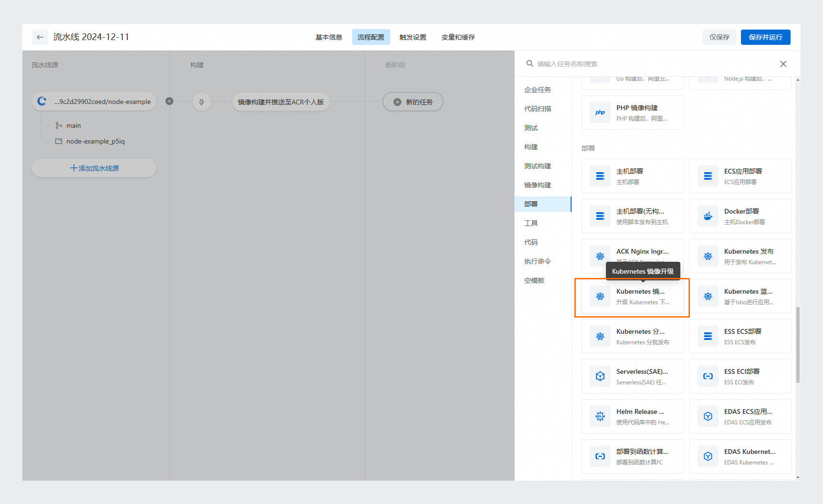
Task: Click the 新阶段 stage label
Action: 396,65
